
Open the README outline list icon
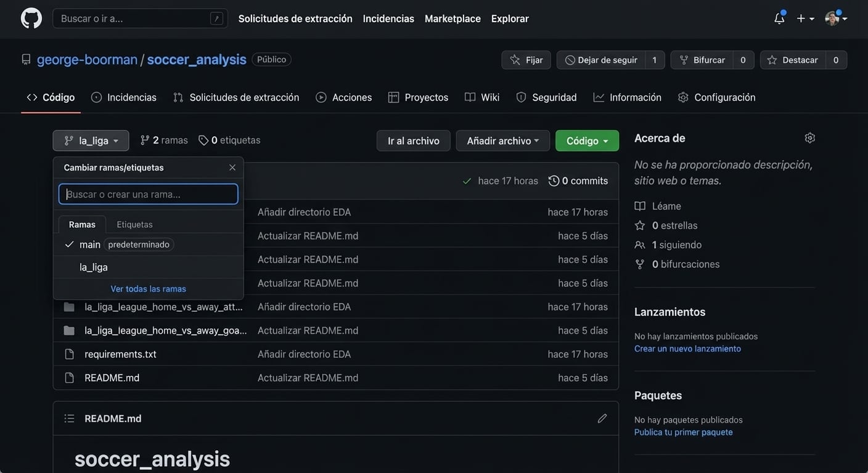(70, 418)
